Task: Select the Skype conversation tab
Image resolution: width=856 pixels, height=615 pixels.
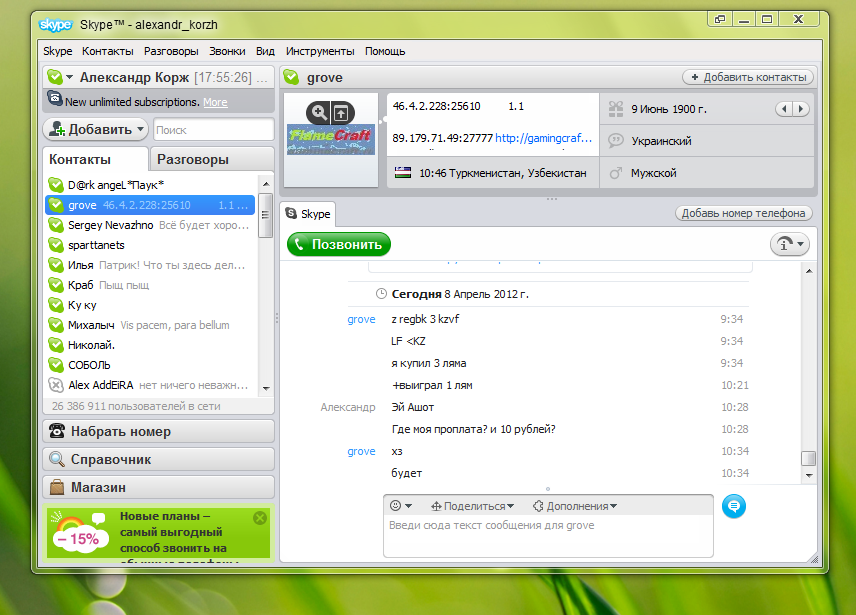Action: coord(308,214)
